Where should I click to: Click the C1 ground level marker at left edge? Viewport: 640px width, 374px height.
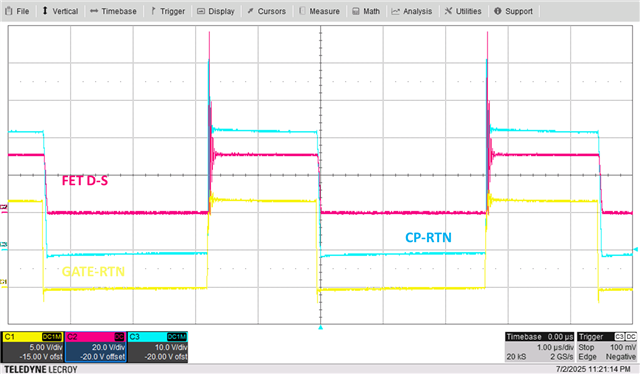[x=4, y=282]
